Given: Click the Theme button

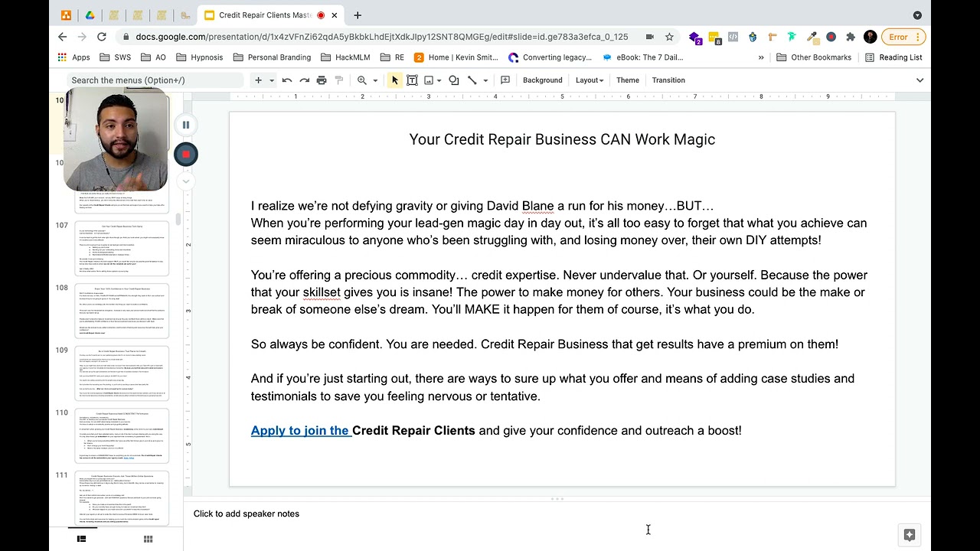Looking at the screenshot, I should point(628,80).
